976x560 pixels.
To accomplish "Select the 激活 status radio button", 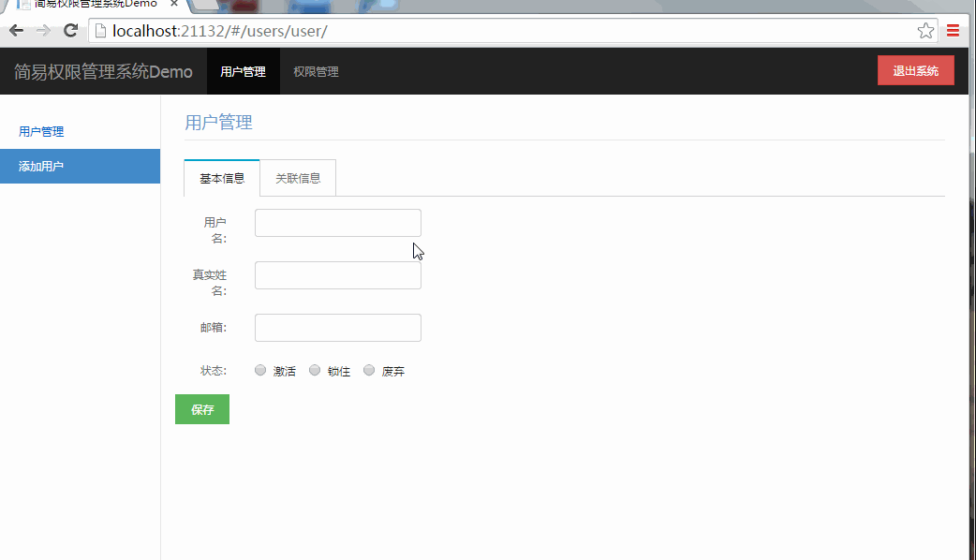I will (260, 371).
